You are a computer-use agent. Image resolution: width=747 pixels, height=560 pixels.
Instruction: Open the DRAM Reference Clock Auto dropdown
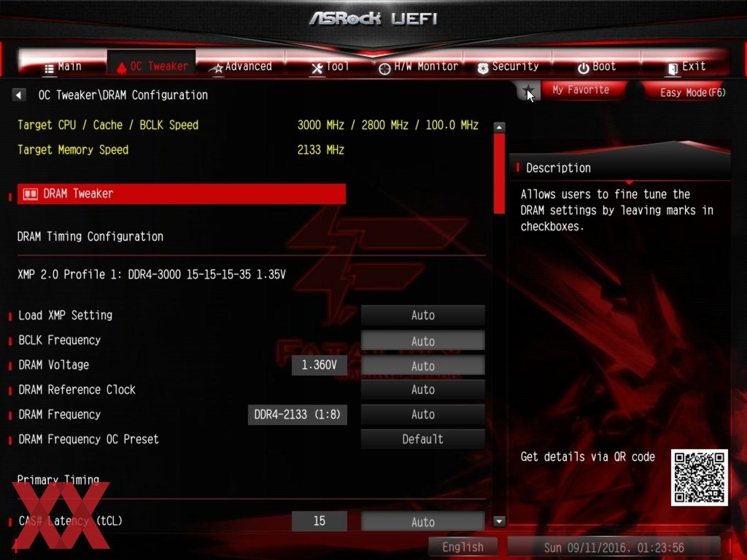pyautogui.click(x=423, y=390)
